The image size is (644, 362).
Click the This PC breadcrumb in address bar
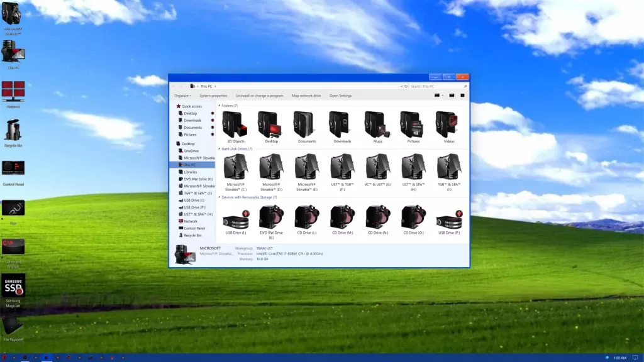[x=206, y=86]
